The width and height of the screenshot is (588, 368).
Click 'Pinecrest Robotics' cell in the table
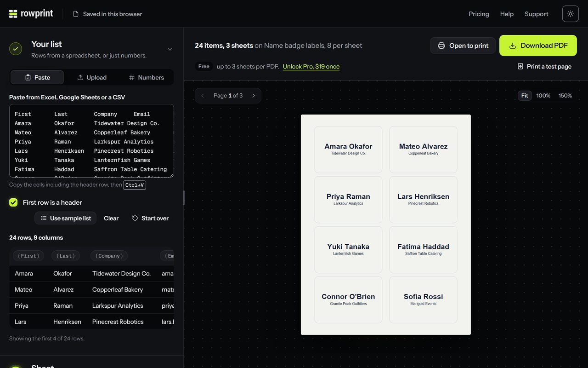tap(118, 322)
